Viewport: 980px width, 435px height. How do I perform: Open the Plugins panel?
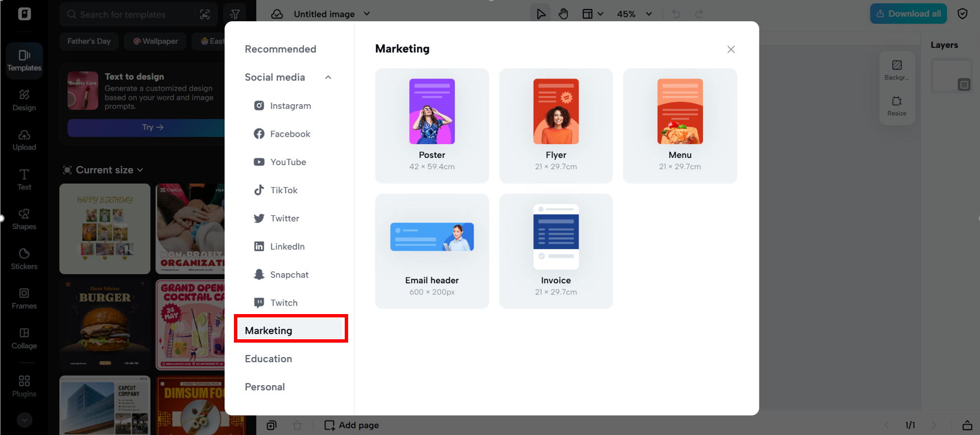pyautogui.click(x=24, y=386)
